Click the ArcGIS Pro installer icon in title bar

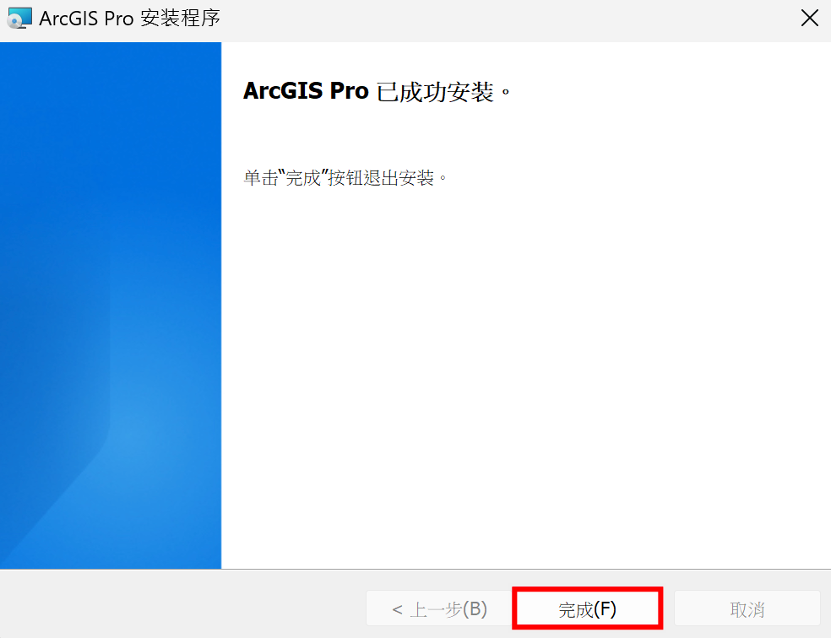19,18
